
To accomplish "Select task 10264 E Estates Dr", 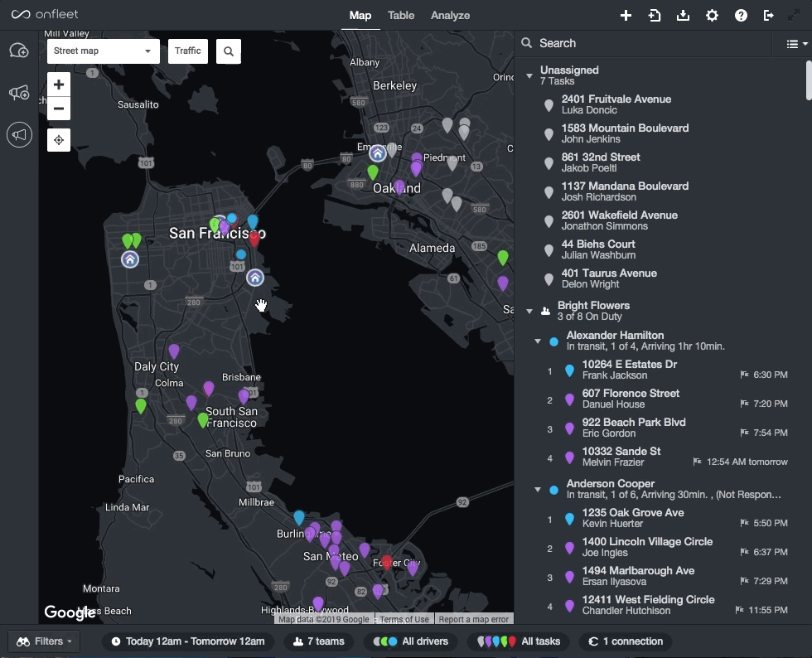I will pos(668,370).
